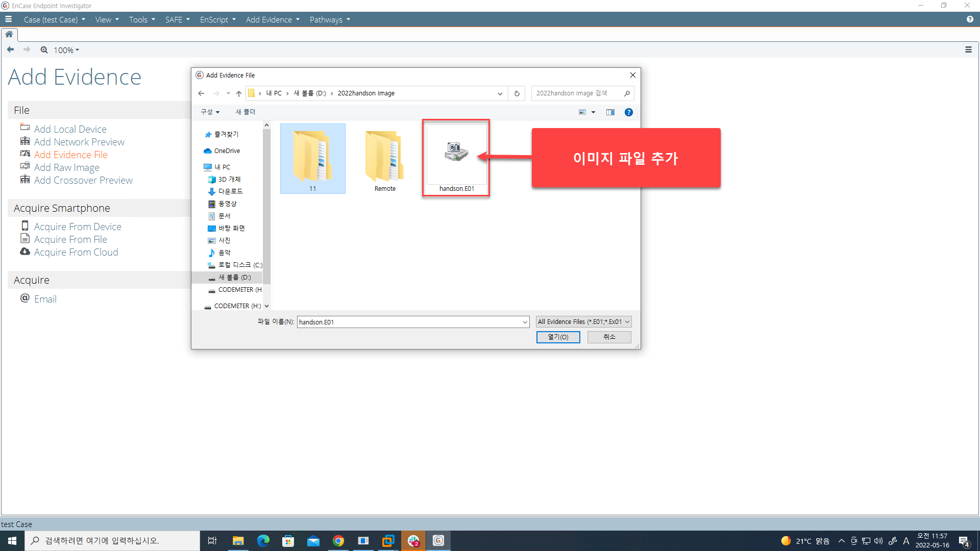Click the help question mark icon

(x=970, y=19)
